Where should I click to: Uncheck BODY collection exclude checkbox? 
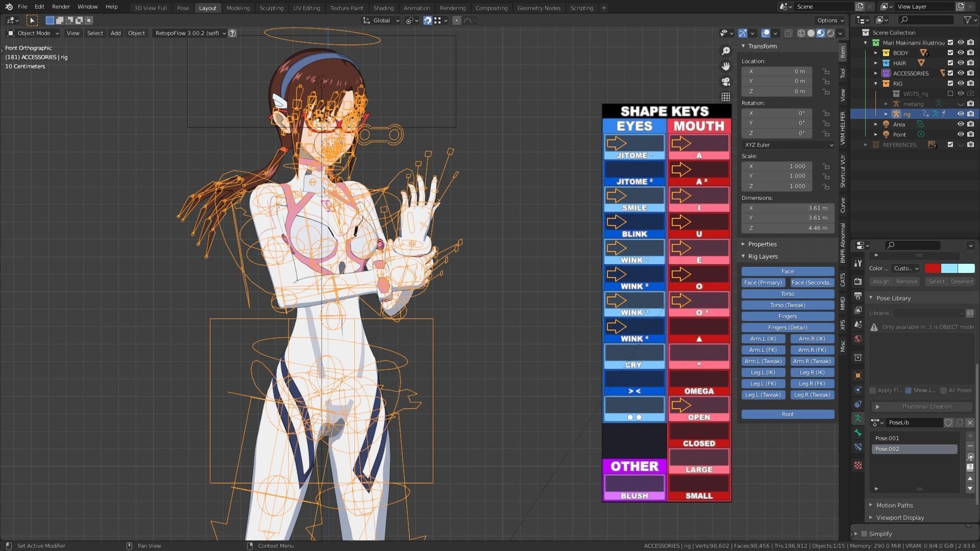pos(950,53)
